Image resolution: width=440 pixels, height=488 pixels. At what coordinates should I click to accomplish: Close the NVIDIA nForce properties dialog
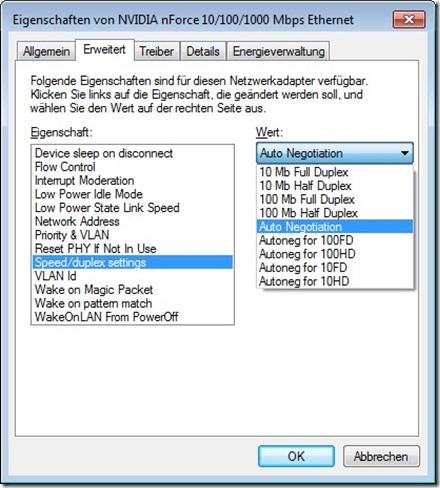click(409, 20)
